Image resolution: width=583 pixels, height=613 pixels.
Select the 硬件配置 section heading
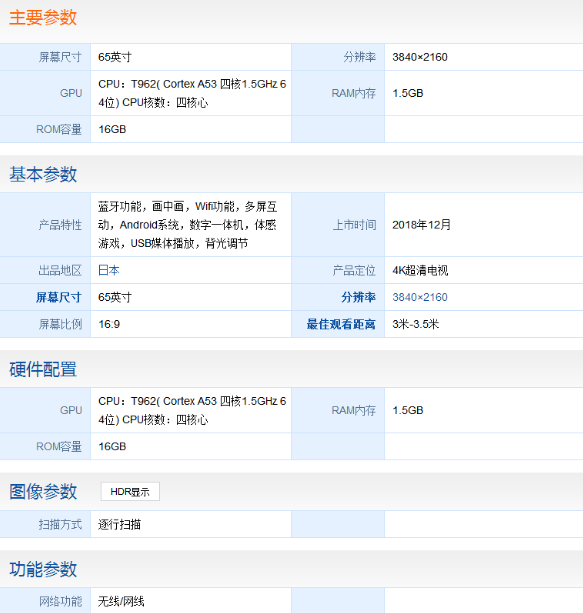(43, 369)
